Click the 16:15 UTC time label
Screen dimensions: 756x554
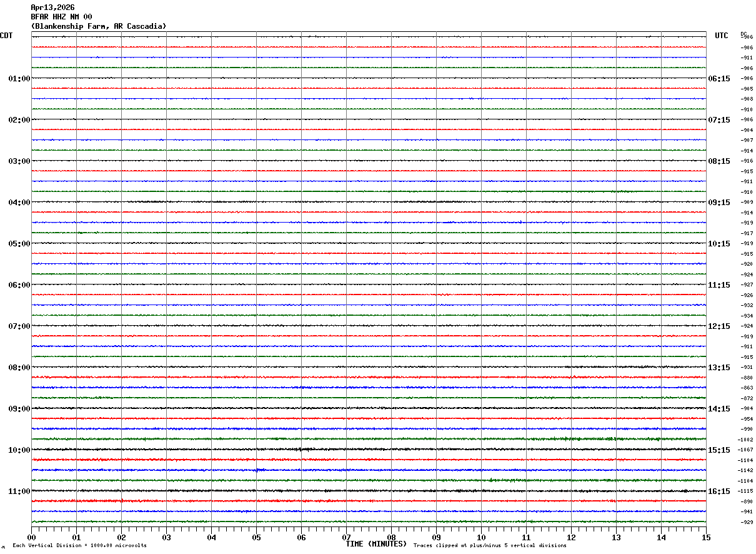point(719,491)
